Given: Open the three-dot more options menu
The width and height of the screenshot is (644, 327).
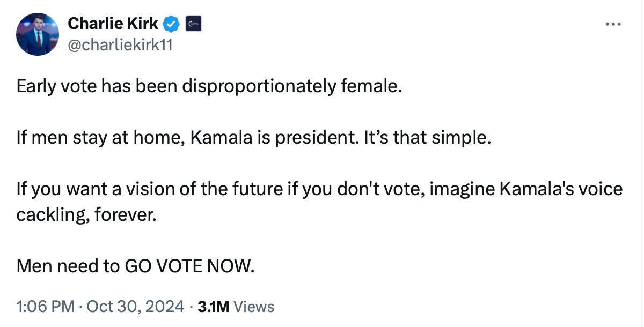Looking at the screenshot, I should point(613,24).
